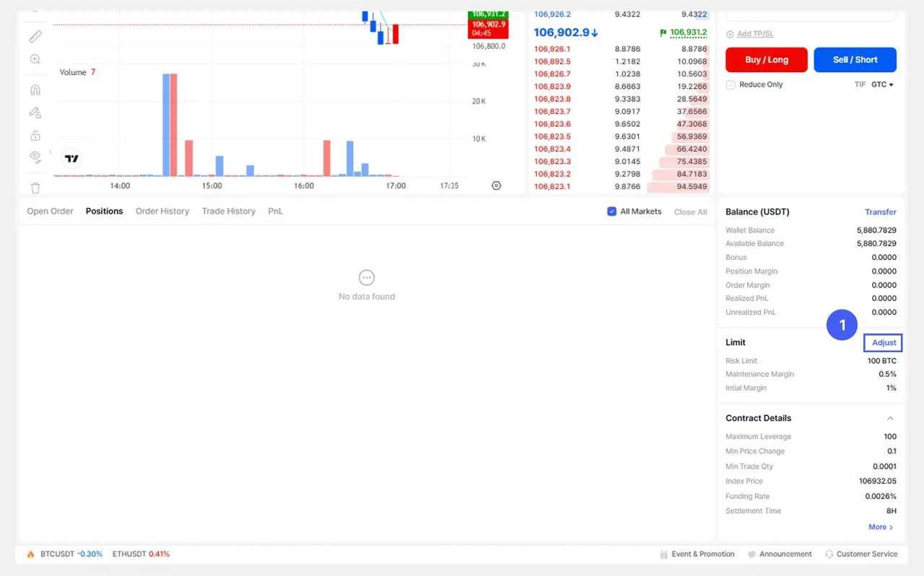Click the pencil lock drawing-mode icon

(x=35, y=113)
